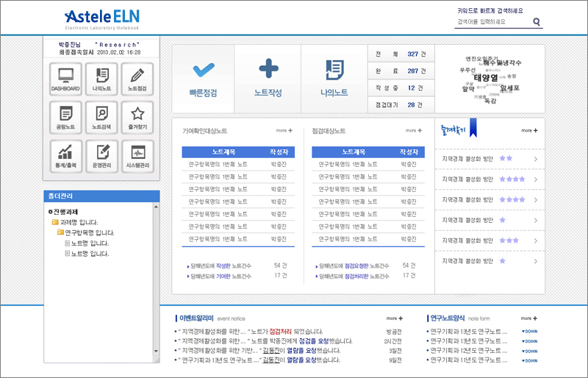Viewport: 588px width, 378px height.
Task: Click more link beside 이벤트알리미
Action: pos(395,318)
